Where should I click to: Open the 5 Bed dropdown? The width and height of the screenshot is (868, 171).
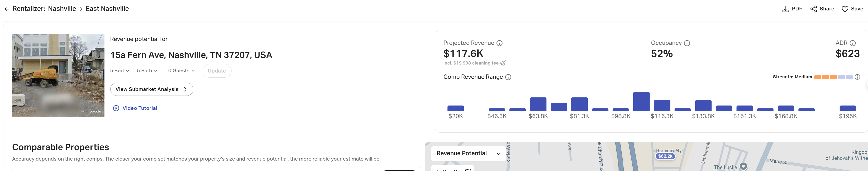point(120,71)
